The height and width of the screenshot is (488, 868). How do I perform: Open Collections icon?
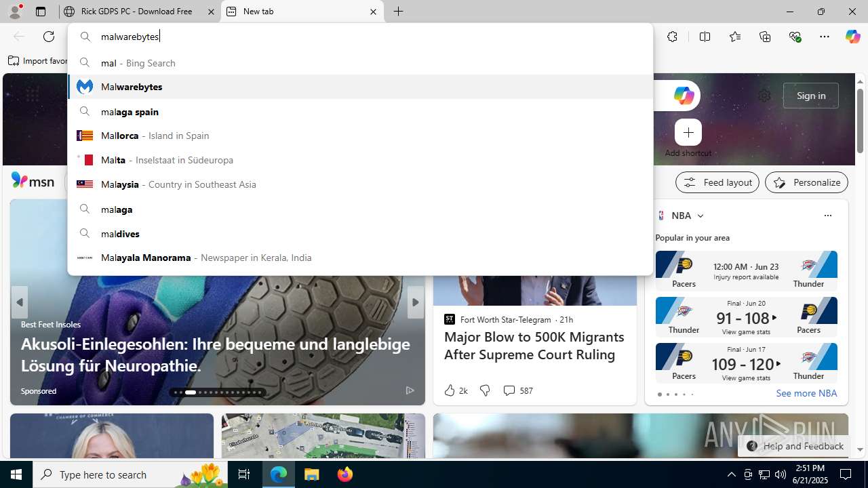(765, 37)
